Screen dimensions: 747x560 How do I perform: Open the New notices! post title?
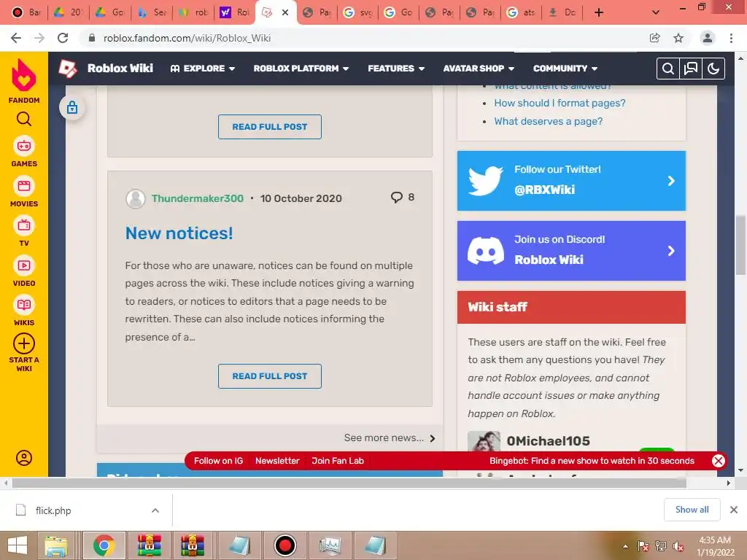[179, 233]
